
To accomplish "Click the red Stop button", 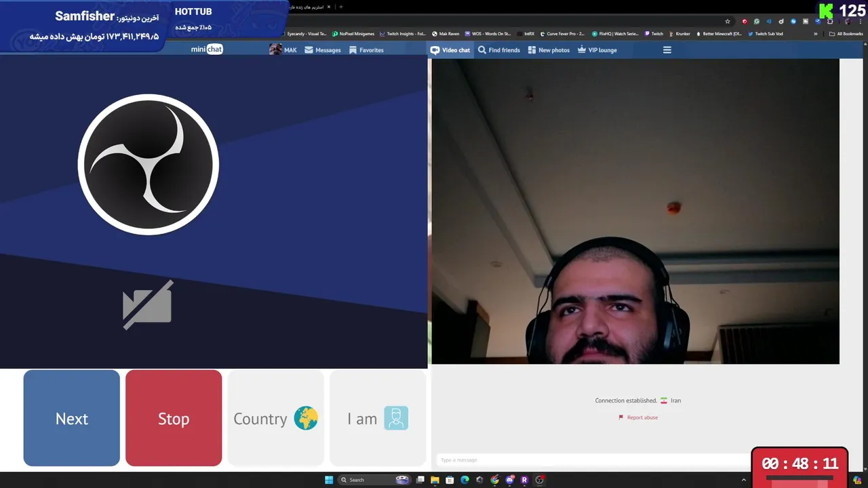I will click(174, 418).
